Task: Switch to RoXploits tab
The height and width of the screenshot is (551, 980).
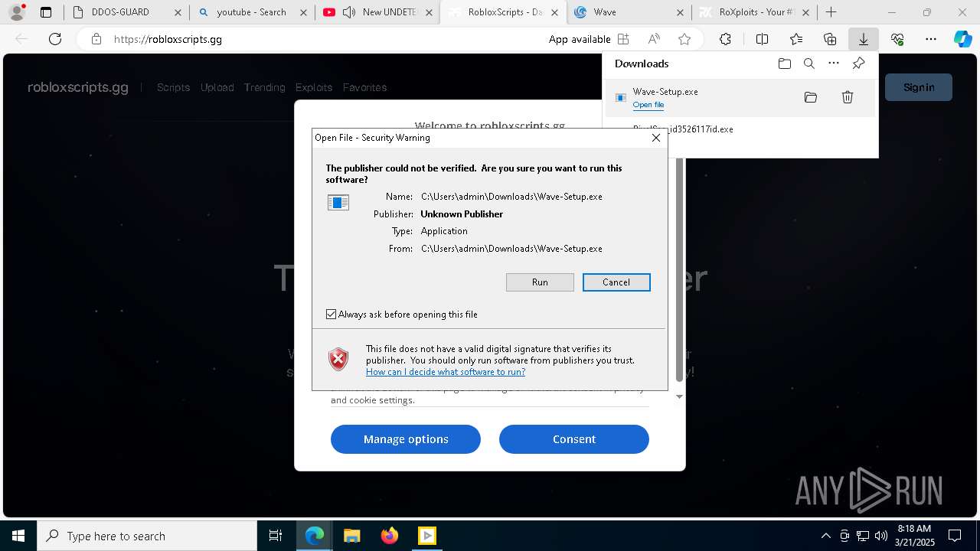Action: pyautogui.click(x=755, y=12)
